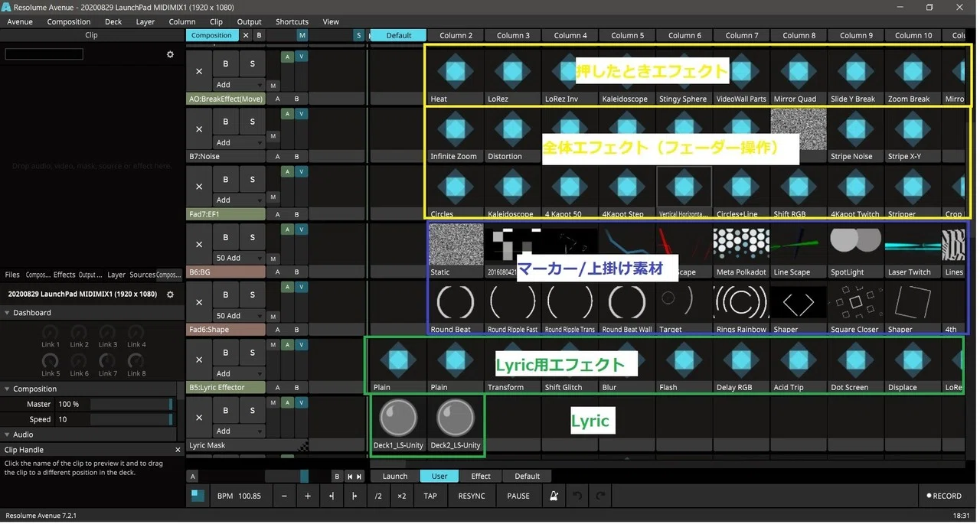
Task: Toggle composition S button in header
Action: click(x=358, y=35)
